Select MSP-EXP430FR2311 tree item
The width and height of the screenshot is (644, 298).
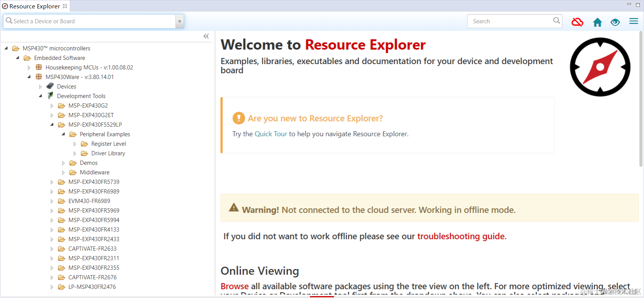pyautogui.click(x=94, y=258)
